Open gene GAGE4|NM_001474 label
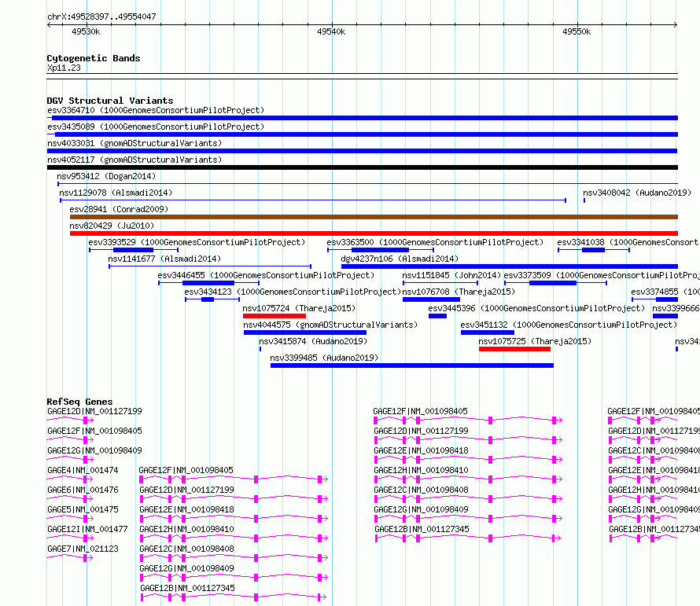This screenshot has height=606, width=700. [x=83, y=470]
